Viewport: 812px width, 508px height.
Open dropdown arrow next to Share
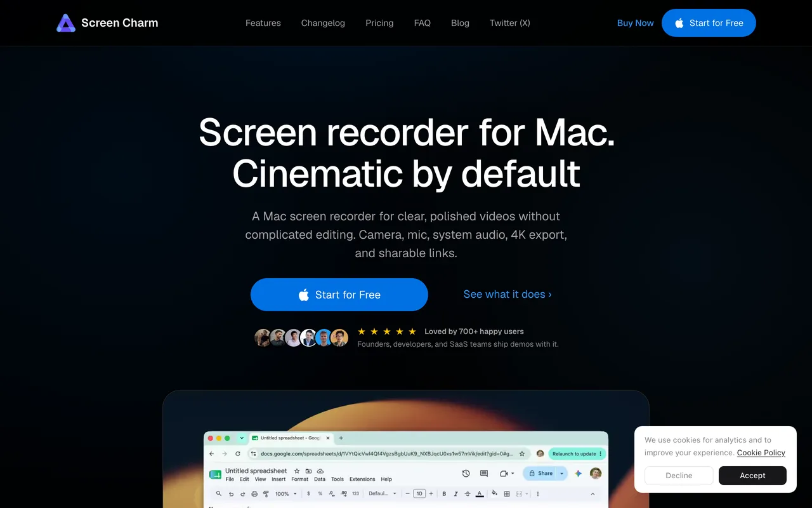(562, 473)
